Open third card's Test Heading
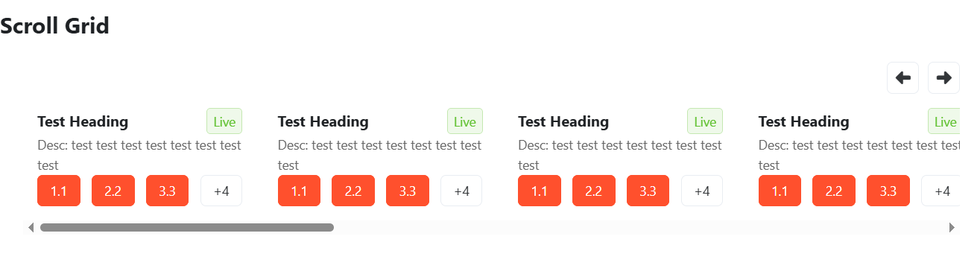This screenshot has width=980, height=274. pyautogui.click(x=563, y=121)
